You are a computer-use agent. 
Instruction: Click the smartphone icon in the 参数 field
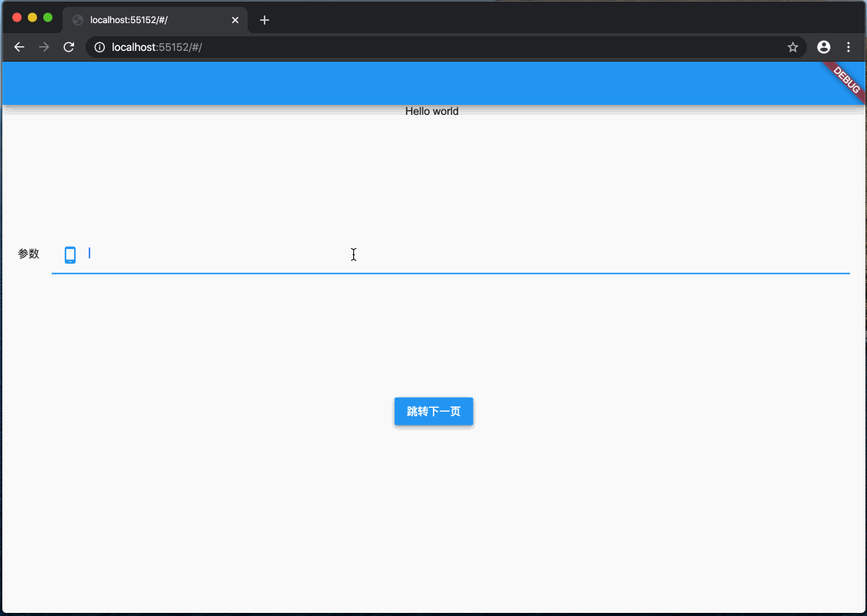[x=70, y=253]
